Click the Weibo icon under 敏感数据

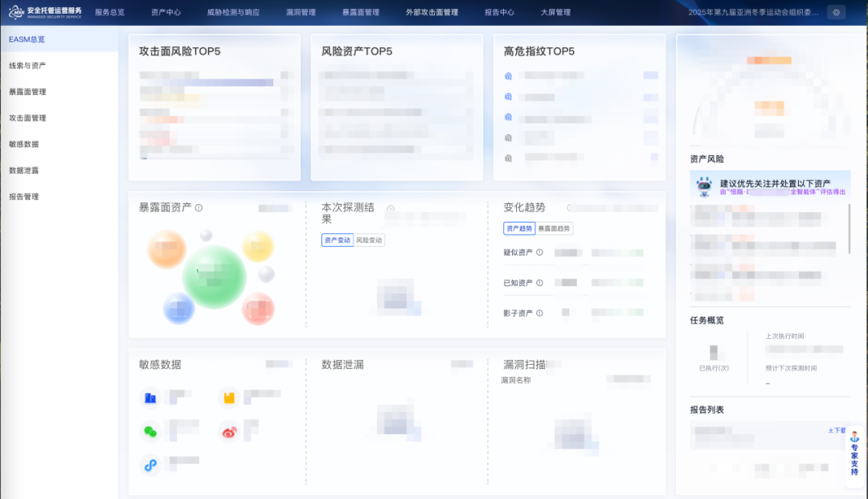tap(229, 432)
